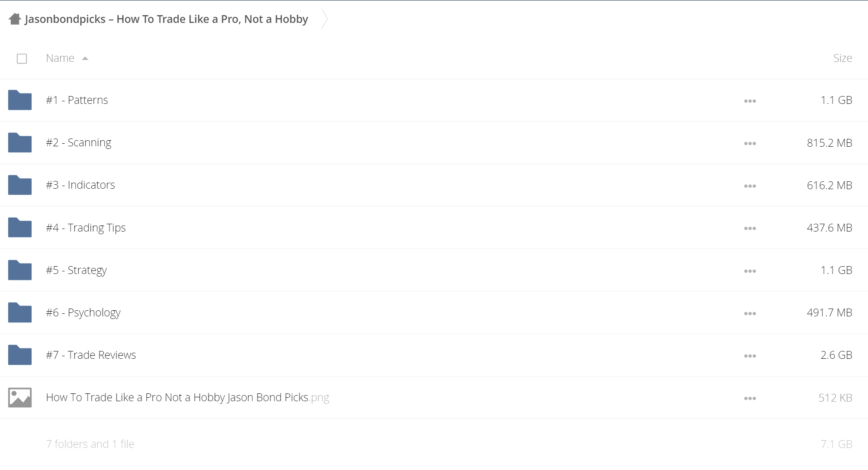
Task: Go to the home folder icon
Action: click(15, 19)
